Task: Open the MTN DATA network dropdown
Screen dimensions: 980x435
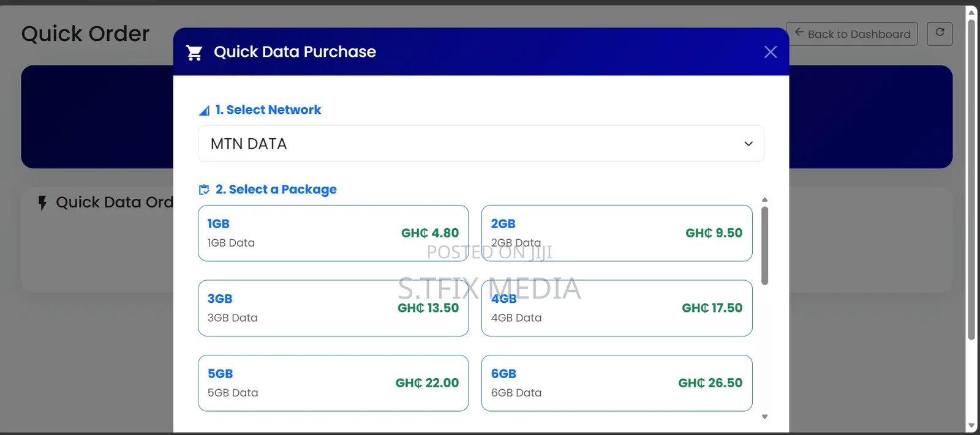Action: (481, 144)
